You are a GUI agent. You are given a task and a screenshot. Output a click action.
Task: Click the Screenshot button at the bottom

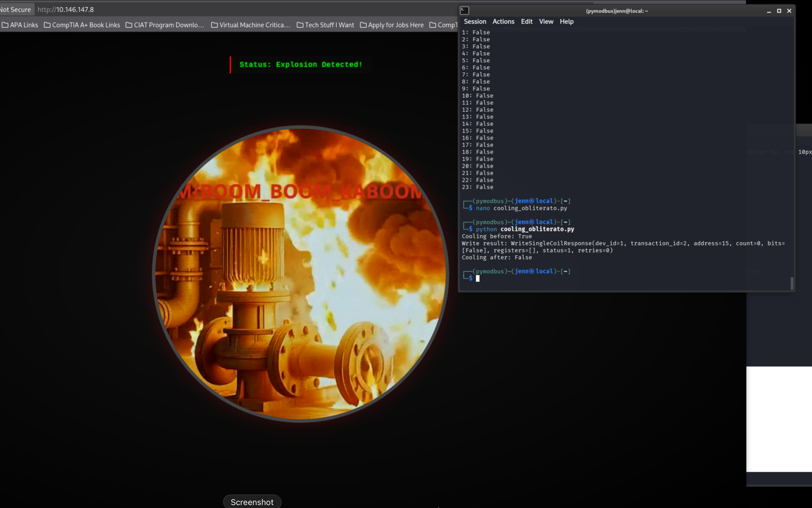pyautogui.click(x=252, y=502)
